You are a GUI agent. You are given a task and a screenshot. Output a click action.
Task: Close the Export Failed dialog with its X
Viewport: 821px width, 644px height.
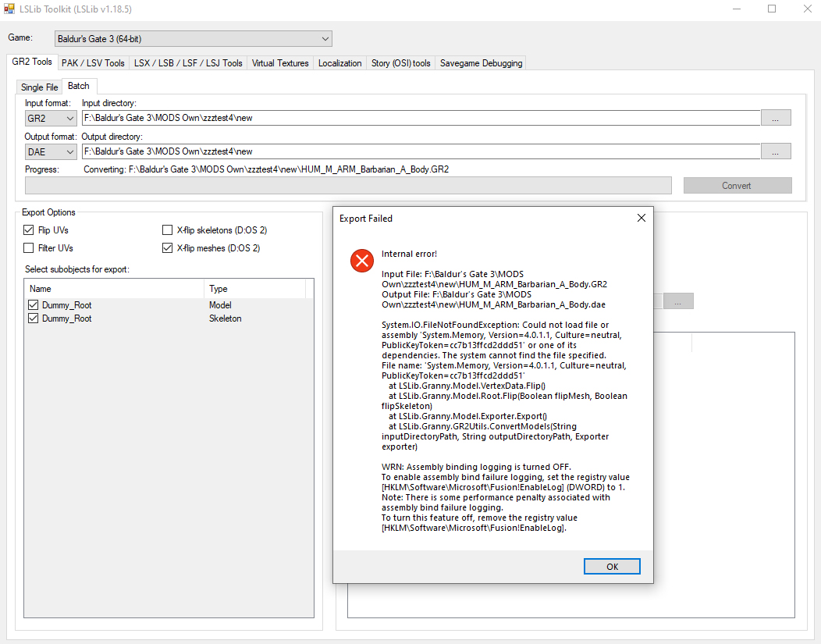pos(641,218)
